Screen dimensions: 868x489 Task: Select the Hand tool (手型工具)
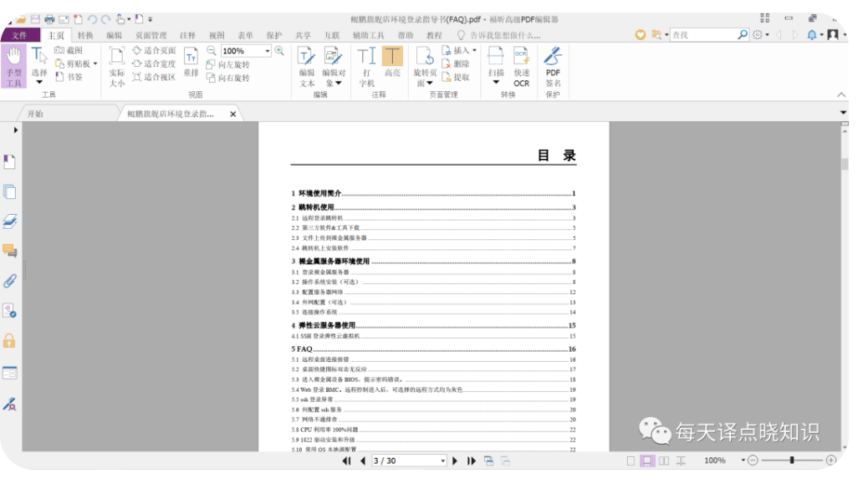click(14, 66)
